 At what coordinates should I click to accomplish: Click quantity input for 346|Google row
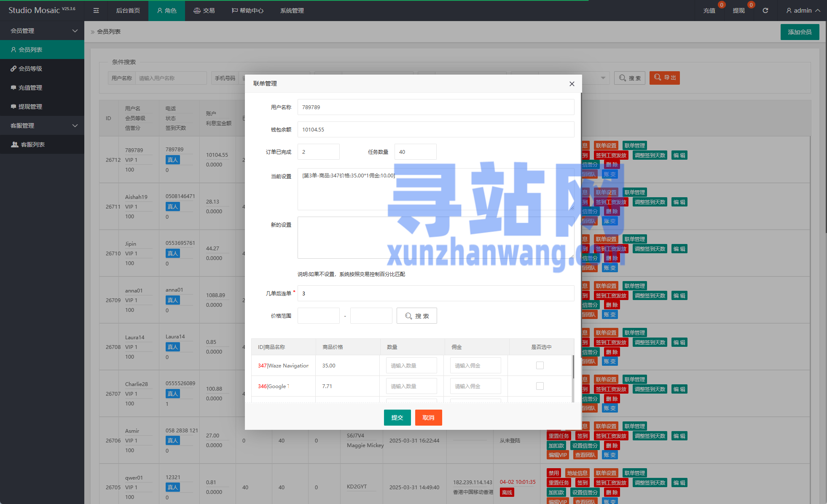[411, 386]
